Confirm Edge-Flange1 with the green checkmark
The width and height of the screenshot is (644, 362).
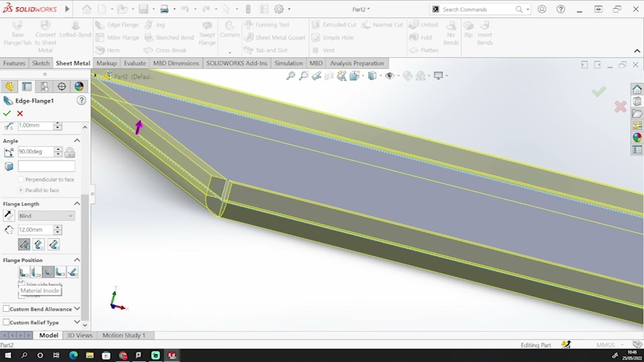click(x=7, y=114)
